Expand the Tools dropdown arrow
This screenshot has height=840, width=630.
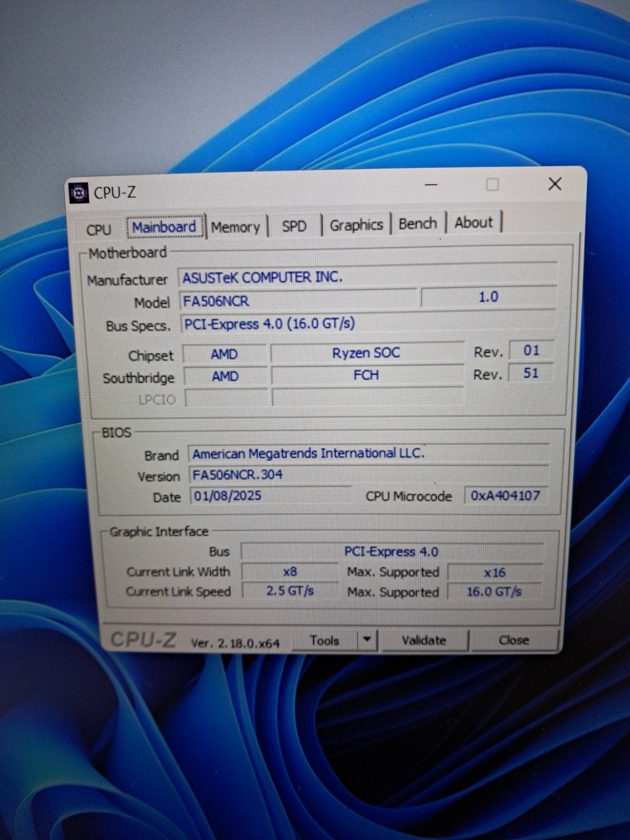367,641
